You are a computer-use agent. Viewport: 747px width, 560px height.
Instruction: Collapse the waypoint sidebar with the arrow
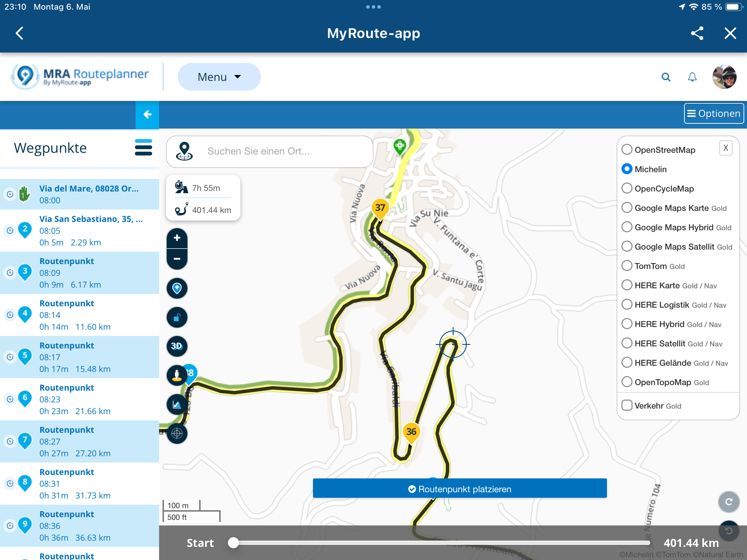pos(147,114)
